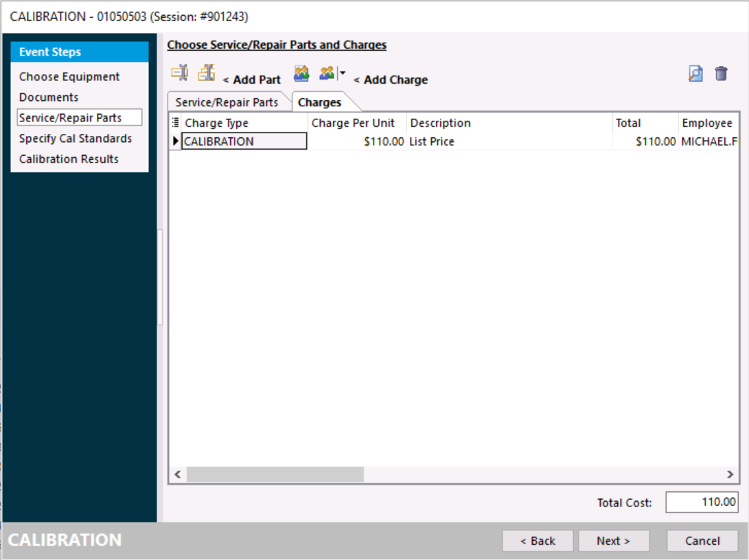Screen dimensions: 749x560
Task: Click the Total Cost field
Action: pos(702,502)
